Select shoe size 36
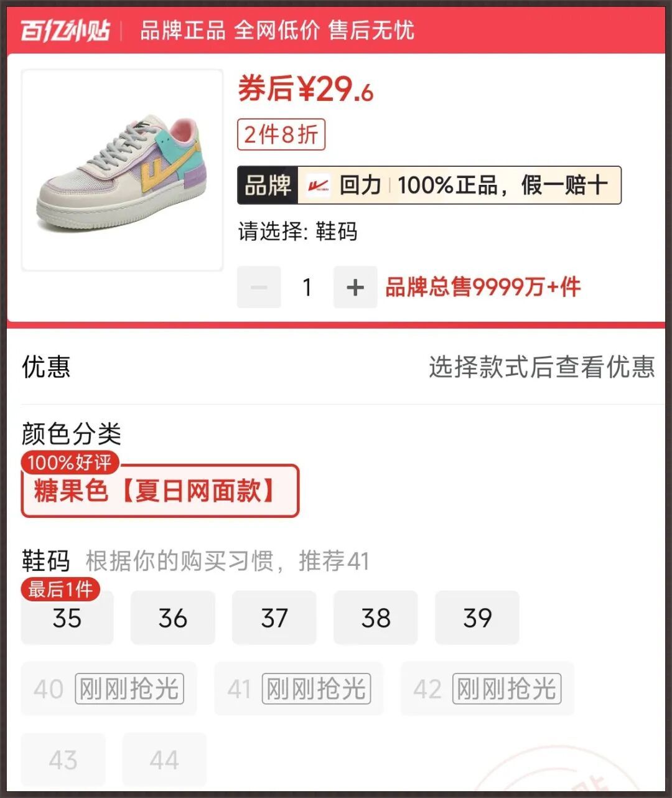The image size is (672, 798). (x=172, y=618)
